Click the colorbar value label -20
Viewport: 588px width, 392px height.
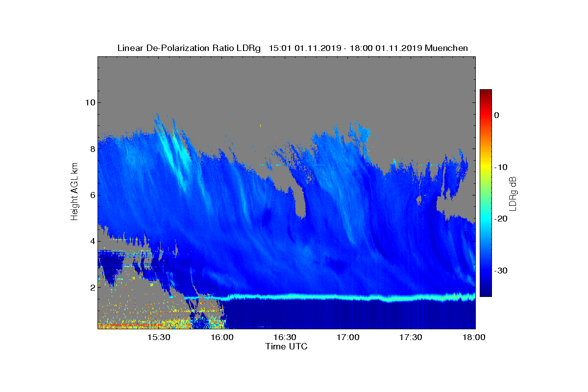click(x=500, y=219)
